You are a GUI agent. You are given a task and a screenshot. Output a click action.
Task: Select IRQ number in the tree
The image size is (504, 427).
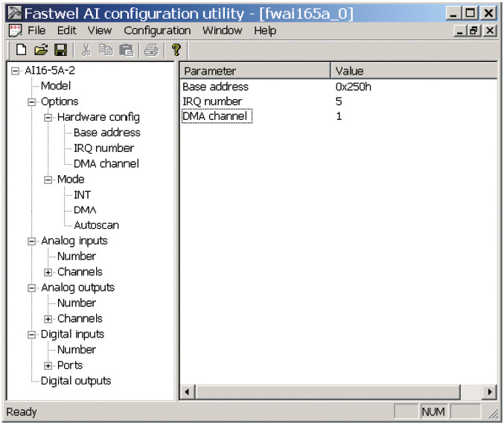[x=103, y=148]
